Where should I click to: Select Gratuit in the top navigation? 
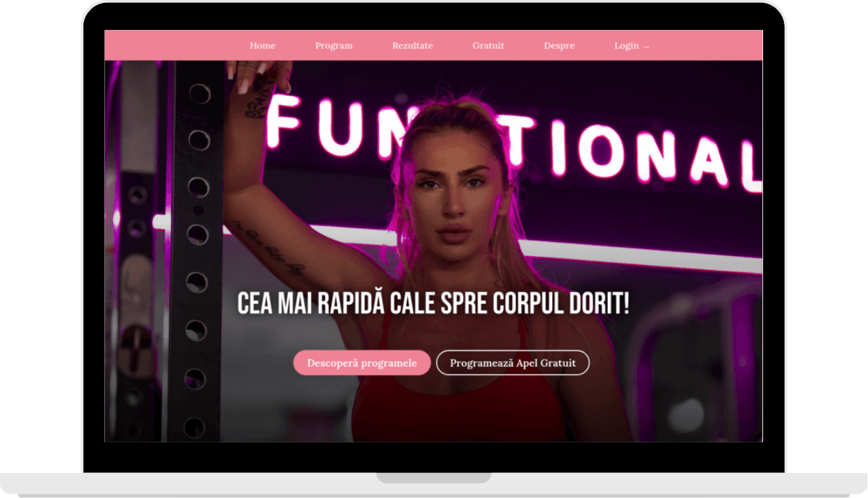[488, 46]
